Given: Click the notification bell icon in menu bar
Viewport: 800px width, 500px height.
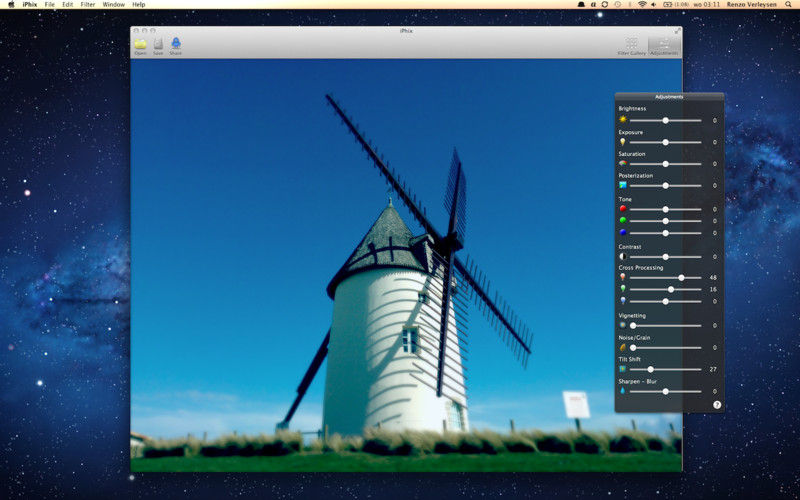Looking at the screenshot, I should tap(581, 4).
